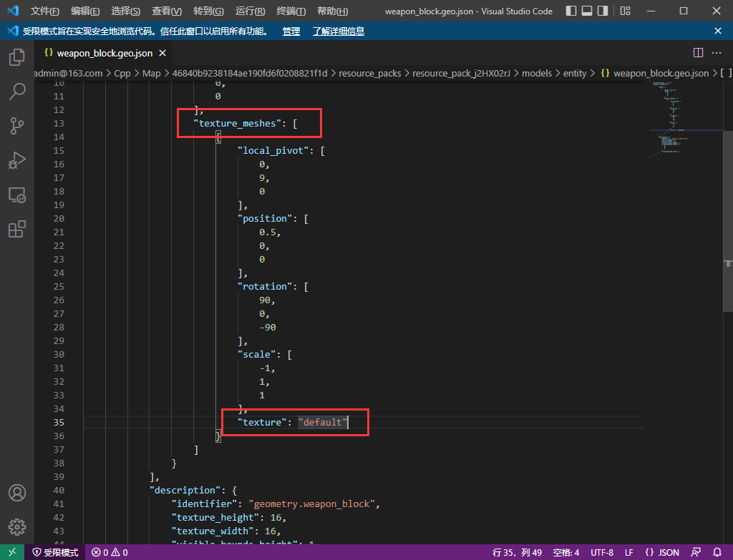The width and height of the screenshot is (733, 560).
Task: Split the editor to the right
Action: click(698, 53)
